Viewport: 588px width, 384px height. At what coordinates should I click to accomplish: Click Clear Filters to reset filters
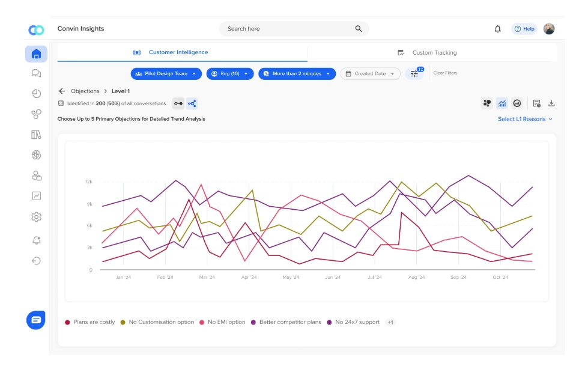(444, 74)
